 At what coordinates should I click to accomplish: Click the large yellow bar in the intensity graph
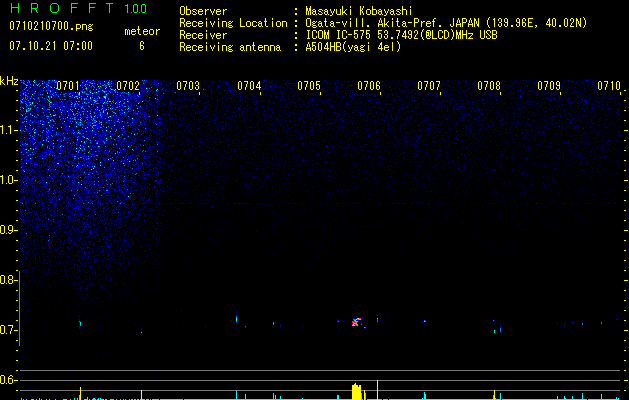(357, 392)
